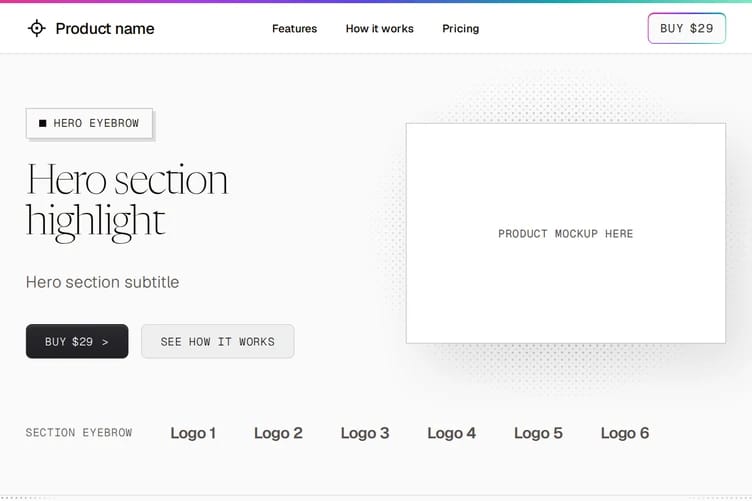The height and width of the screenshot is (501, 752).
Task: Click the Hero section subtitle text
Action: (x=103, y=282)
